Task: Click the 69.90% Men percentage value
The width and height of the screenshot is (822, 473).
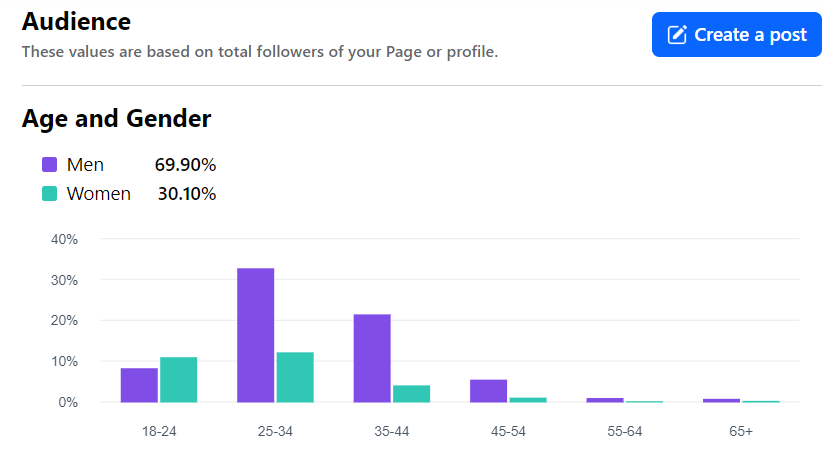Action: [185, 165]
